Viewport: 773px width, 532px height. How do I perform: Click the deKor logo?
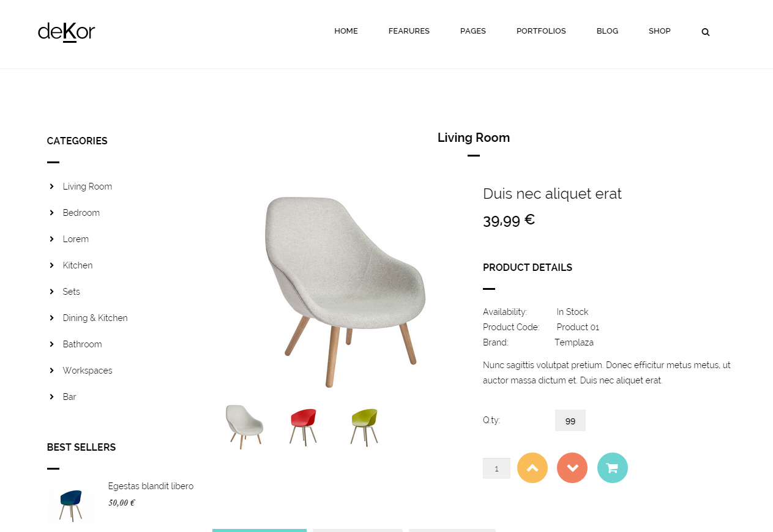click(66, 32)
